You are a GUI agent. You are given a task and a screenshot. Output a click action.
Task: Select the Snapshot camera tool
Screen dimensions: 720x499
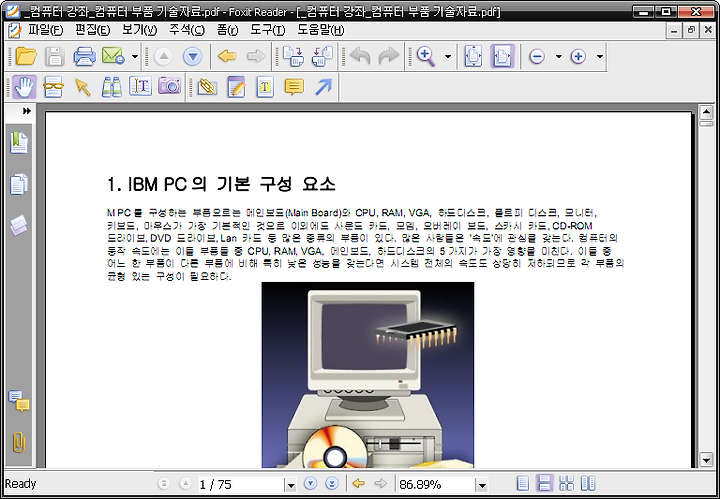click(x=169, y=86)
